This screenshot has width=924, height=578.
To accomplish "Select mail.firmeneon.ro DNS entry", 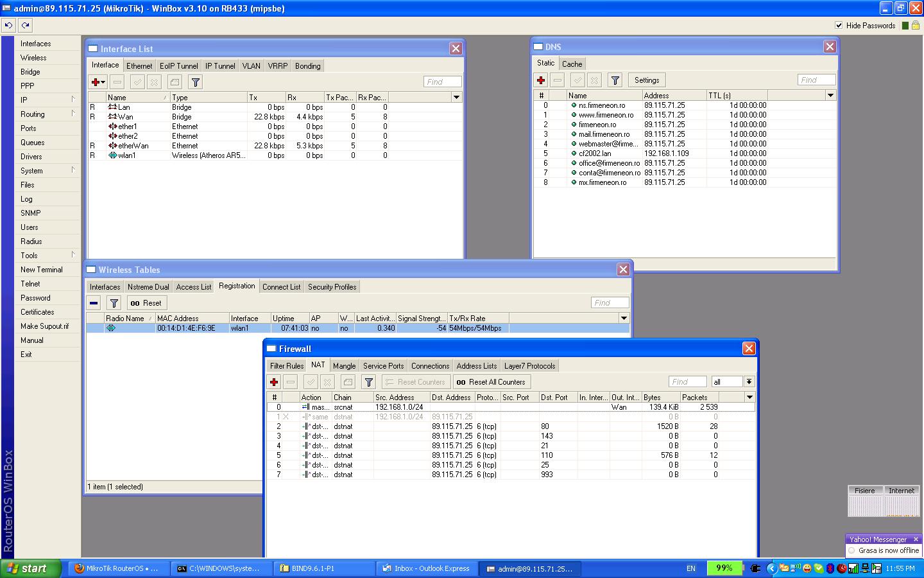I will point(684,134).
